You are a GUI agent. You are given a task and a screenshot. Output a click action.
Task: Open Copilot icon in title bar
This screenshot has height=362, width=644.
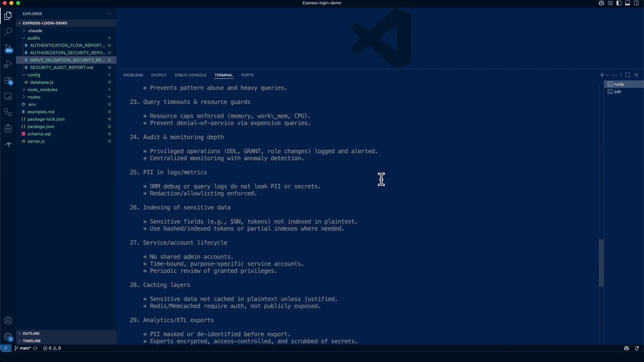(601, 3)
